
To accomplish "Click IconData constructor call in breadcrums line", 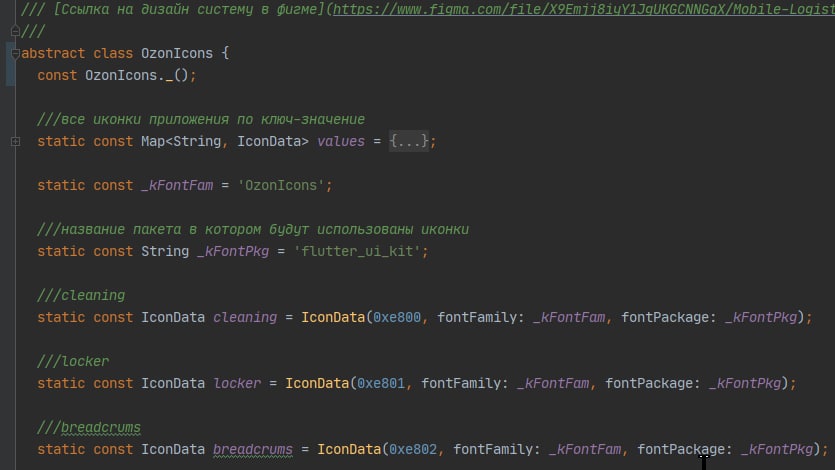I will coord(349,449).
